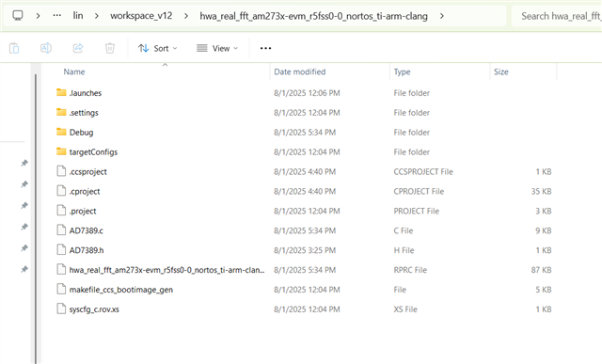Expand the chevron after lin breadcrumb
602x364 pixels.
click(x=96, y=16)
